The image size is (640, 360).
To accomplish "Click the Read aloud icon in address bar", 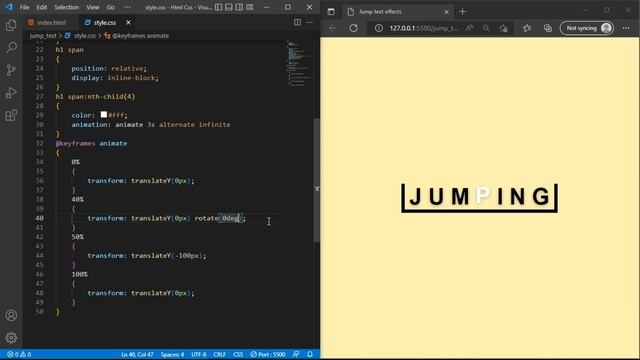I will pos(469,28).
